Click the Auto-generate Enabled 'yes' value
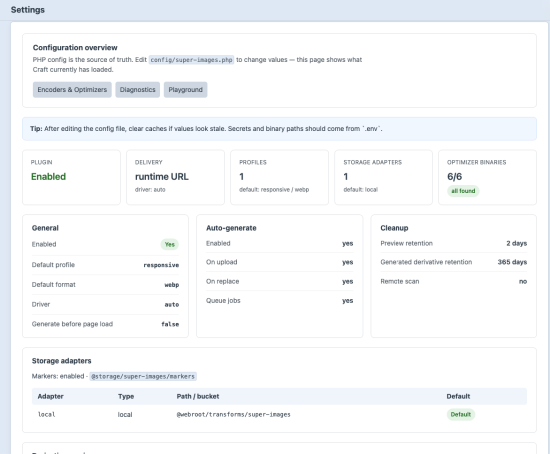 coord(348,243)
